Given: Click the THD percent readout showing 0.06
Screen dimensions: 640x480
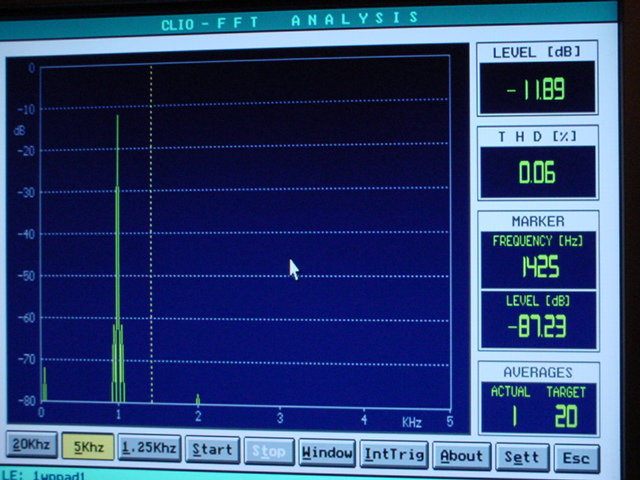Looking at the screenshot, I should pos(537,173).
